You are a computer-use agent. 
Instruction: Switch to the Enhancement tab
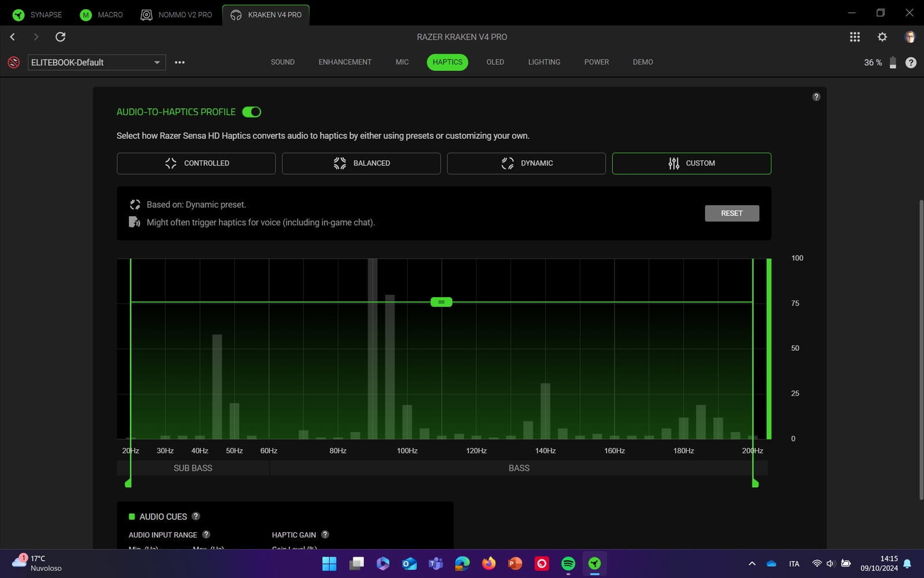click(345, 62)
